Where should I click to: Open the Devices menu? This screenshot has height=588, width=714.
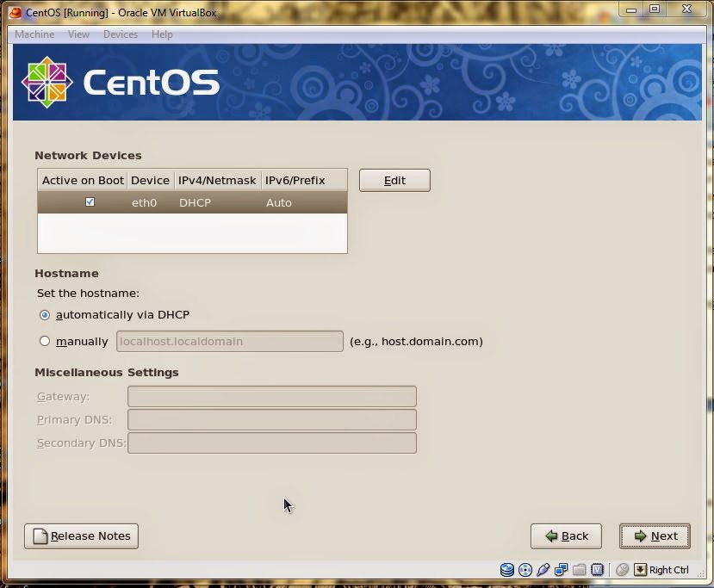point(121,34)
